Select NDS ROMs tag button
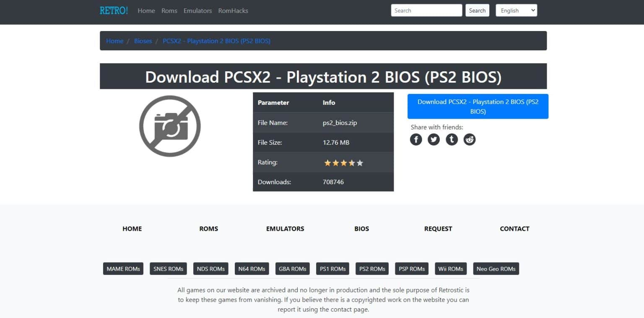This screenshot has height=318, width=644. tap(211, 269)
